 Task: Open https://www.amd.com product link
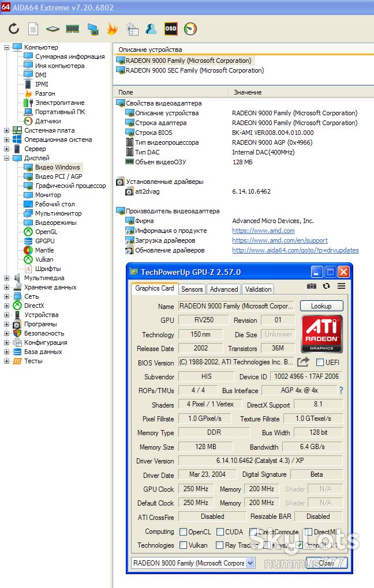(263, 231)
